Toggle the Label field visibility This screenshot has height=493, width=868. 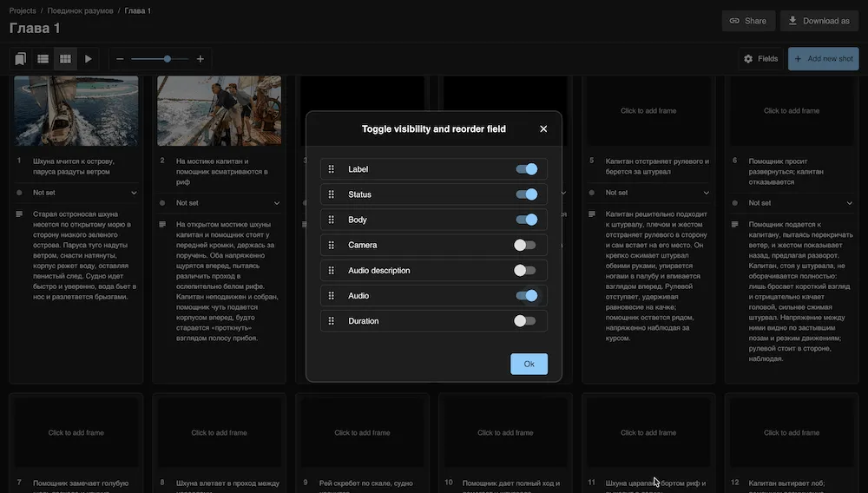click(526, 169)
